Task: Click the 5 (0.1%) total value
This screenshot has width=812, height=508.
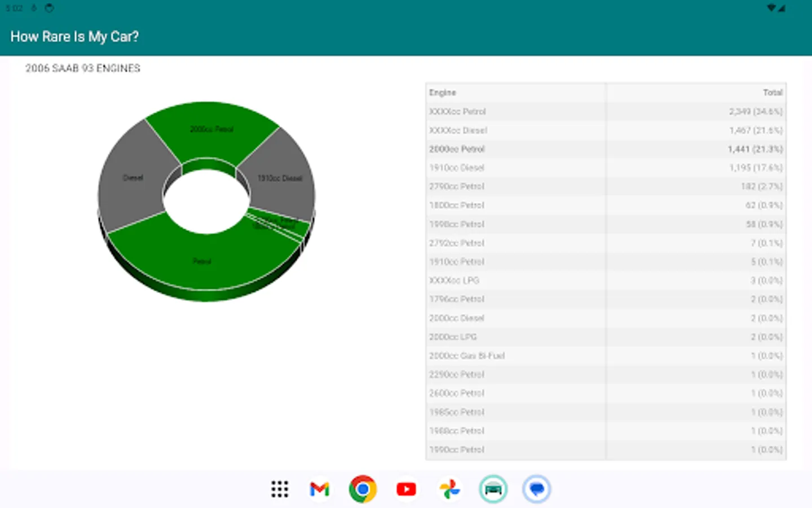Action: click(766, 261)
